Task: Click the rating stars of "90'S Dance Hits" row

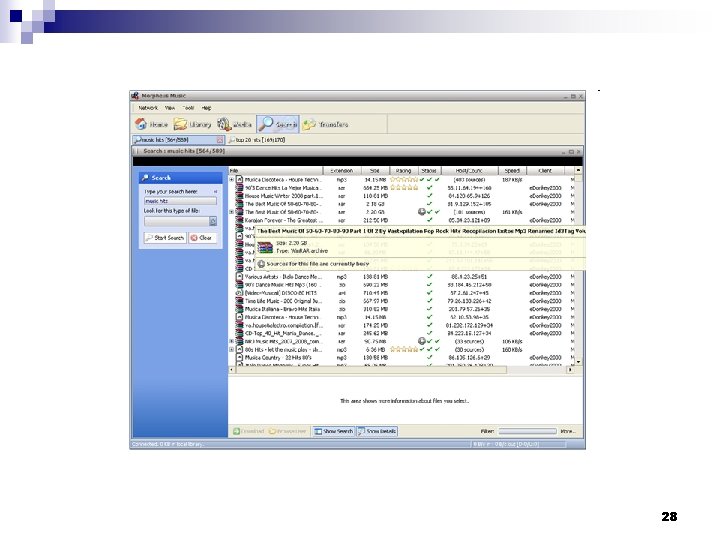Action: [404, 187]
